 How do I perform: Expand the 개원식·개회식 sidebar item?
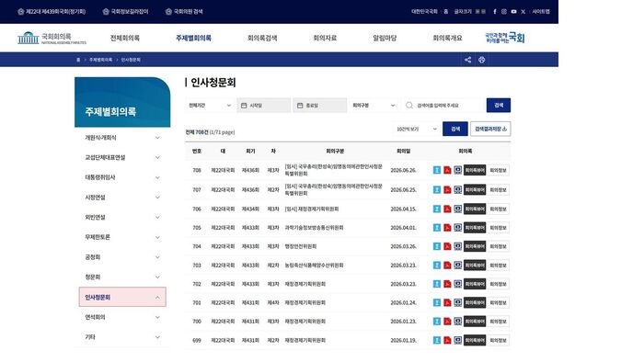tap(122, 138)
